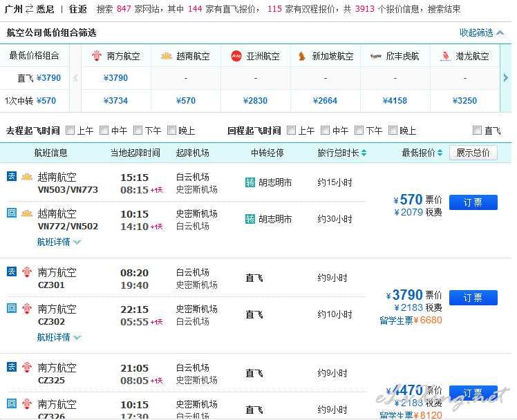This screenshot has width=517, height=420.
Task: Check return departure 晚上 checkbox
Action: tap(393, 131)
